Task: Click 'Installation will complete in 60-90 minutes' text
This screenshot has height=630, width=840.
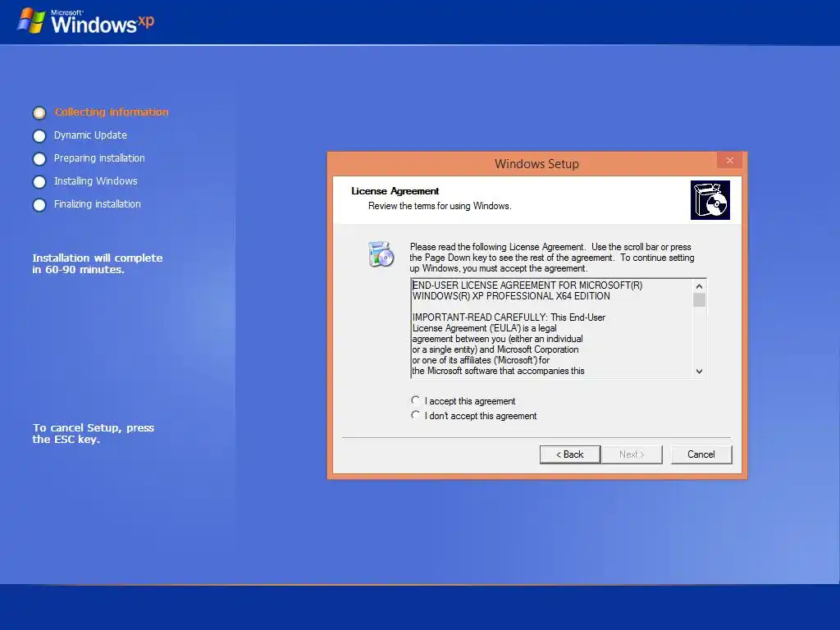Action: tap(98, 263)
